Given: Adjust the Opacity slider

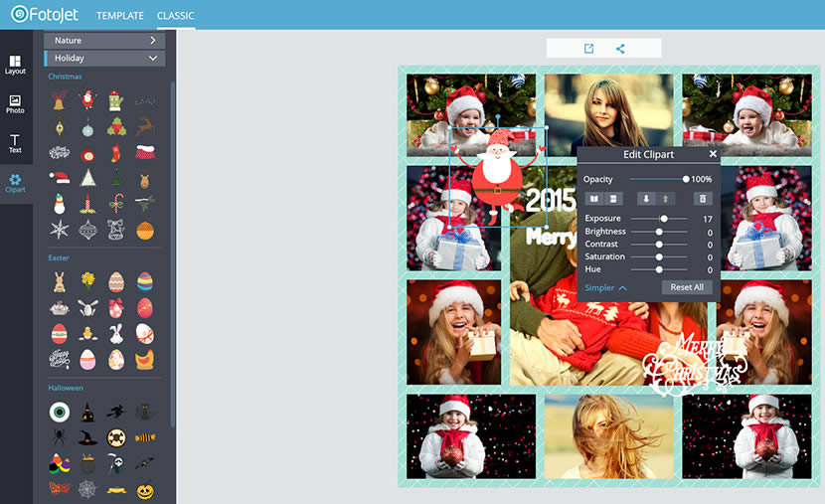Looking at the screenshot, I should (x=659, y=179).
